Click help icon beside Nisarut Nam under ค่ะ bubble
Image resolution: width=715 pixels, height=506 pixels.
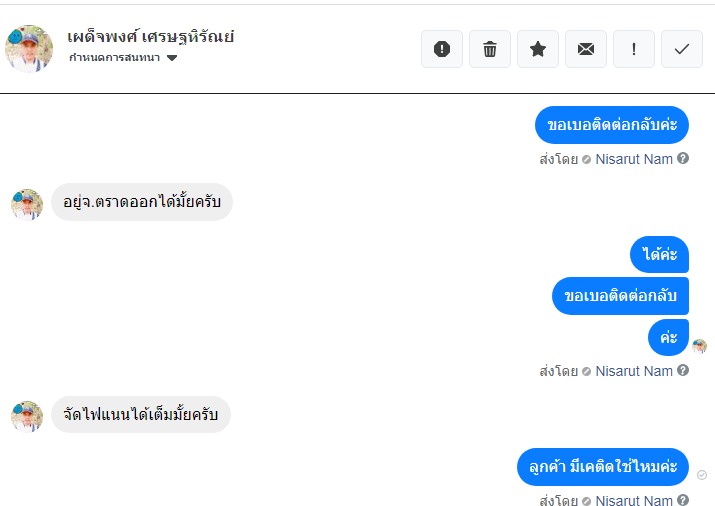click(x=683, y=371)
